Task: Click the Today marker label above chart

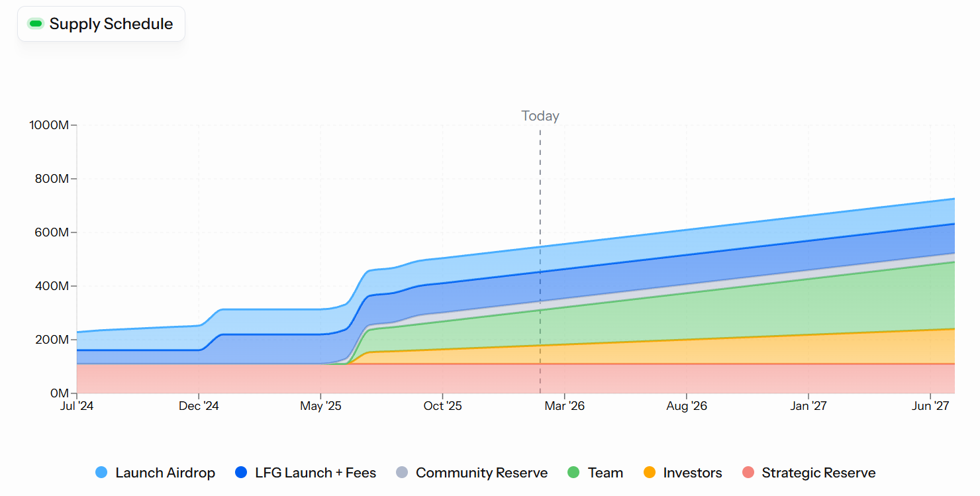Action: point(540,116)
